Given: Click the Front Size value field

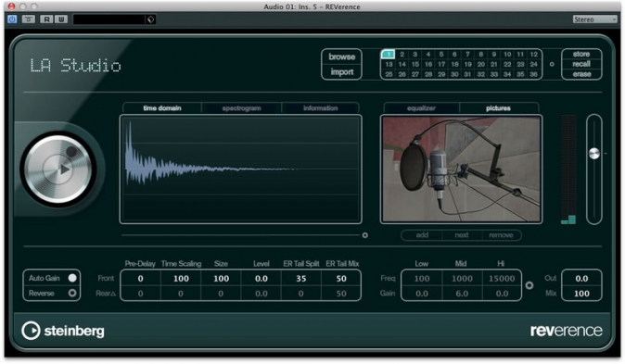Looking at the screenshot, I should coord(222,279).
